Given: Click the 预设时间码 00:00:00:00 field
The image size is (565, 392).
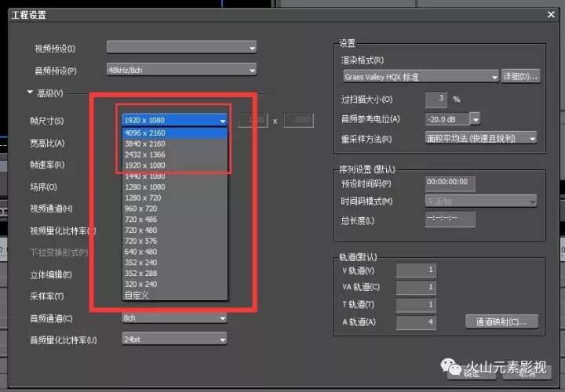Looking at the screenshot, I should pos(450,183).
